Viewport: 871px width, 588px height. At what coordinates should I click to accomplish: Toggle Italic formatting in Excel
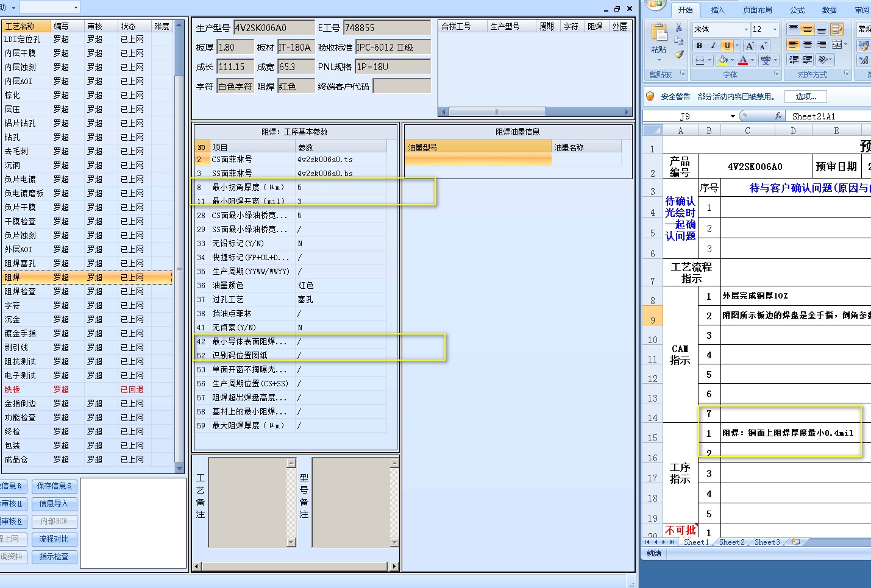tap(713, 46)
